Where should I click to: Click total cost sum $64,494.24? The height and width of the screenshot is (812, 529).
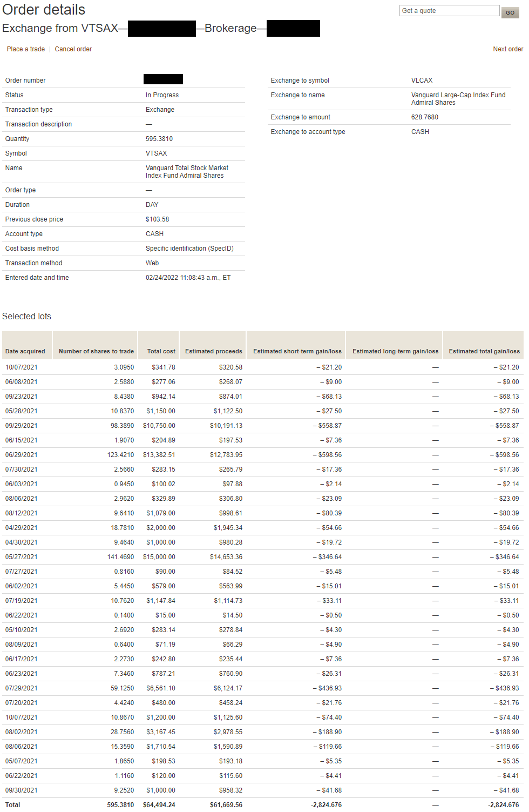(159, 805)
